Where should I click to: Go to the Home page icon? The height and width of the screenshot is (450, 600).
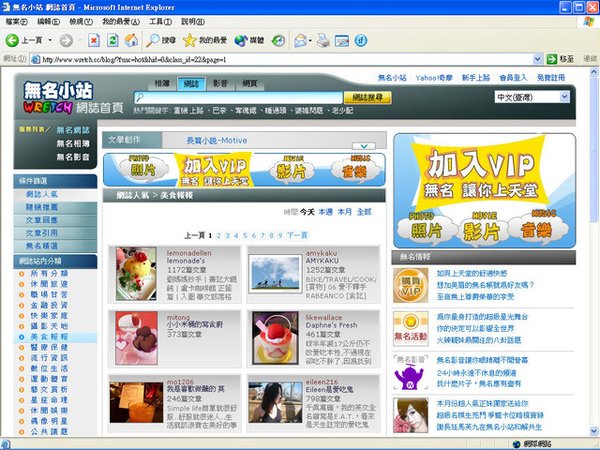131,40
